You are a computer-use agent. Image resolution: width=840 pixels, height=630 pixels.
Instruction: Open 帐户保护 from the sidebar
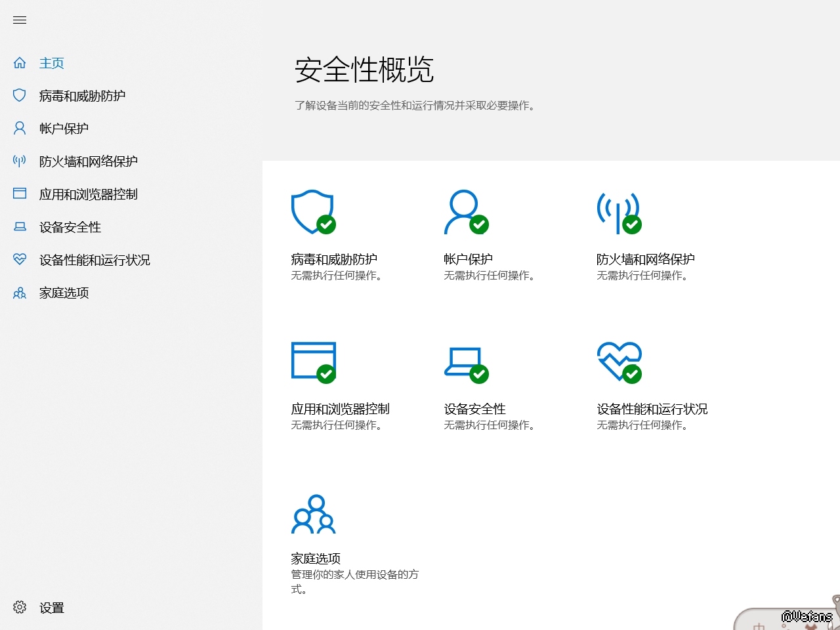coord(64,129)
